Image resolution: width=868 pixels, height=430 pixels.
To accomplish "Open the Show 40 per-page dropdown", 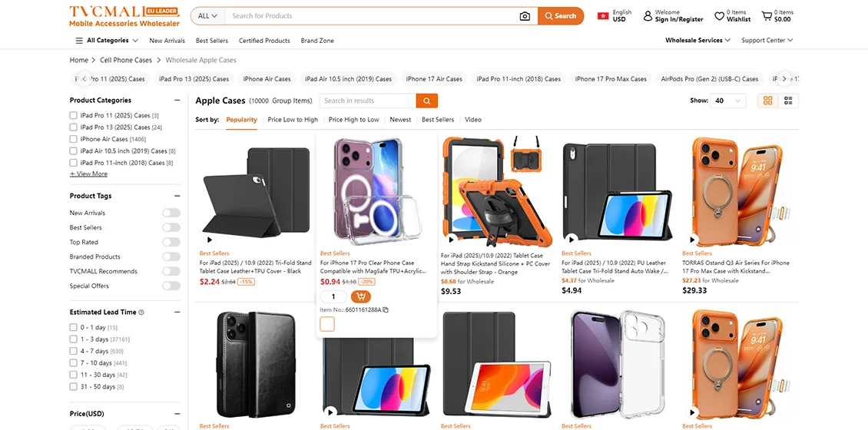I will pos(728,101).
